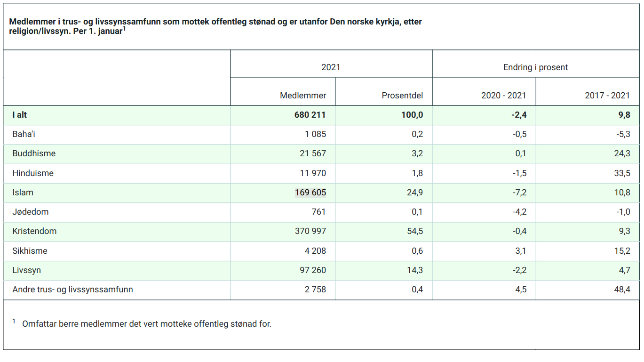Select the Hinduisme row label
Image resolution: width=644 pixels, height=362 pixels.
pyautogui.click(x=33, y=173)
